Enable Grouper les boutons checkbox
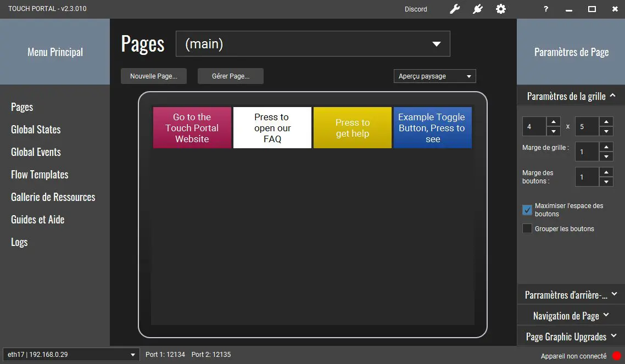625x364 pixels. point(527,228)
